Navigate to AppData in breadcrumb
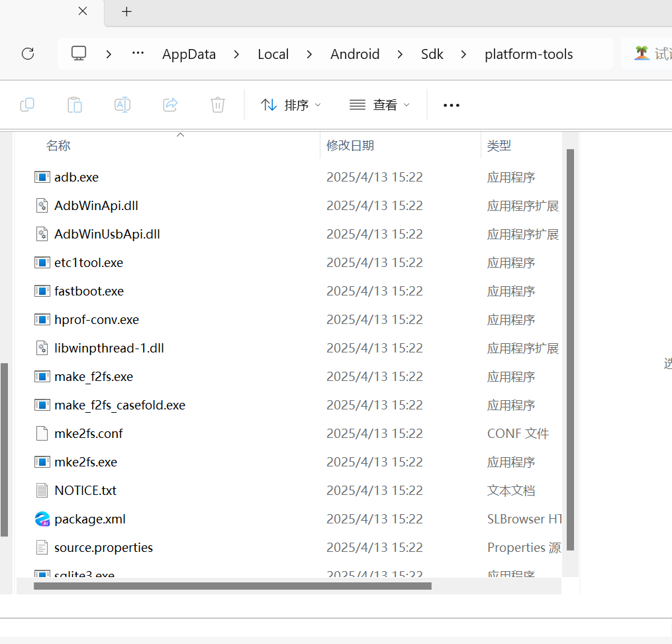672x644 pixels. [189, 54]
